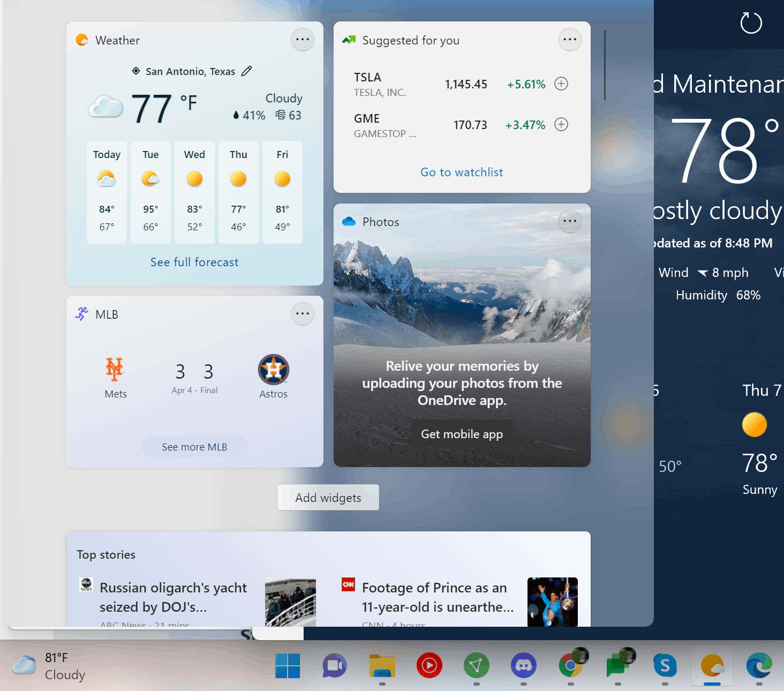784x691 pixels.
Task: Click the Astros team logo
Action: 274,370
